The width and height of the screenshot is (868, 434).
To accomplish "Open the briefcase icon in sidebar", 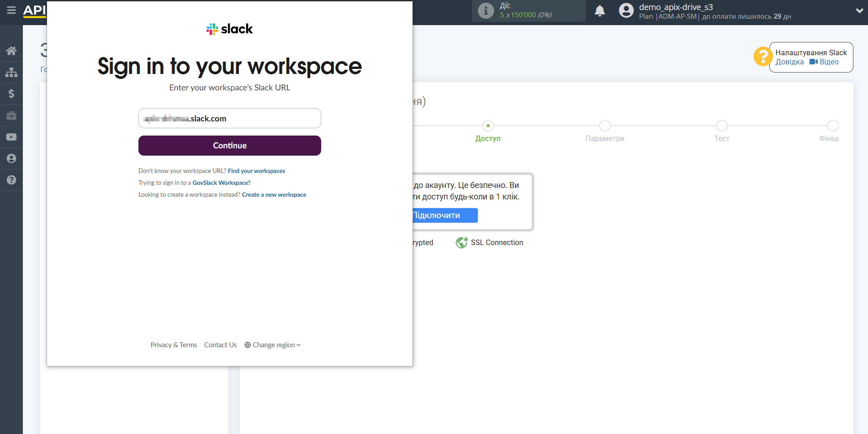I will 11,115.
